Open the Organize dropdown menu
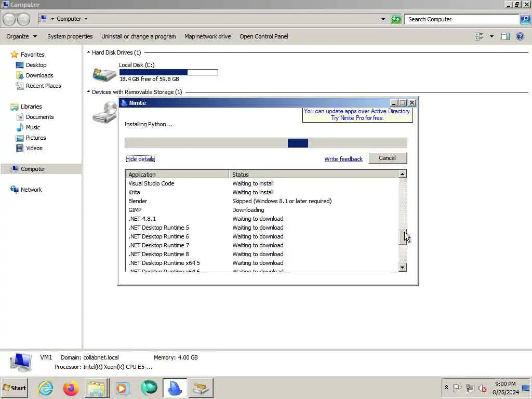This screenshot has width=532, height=399. tap(21, 36)
